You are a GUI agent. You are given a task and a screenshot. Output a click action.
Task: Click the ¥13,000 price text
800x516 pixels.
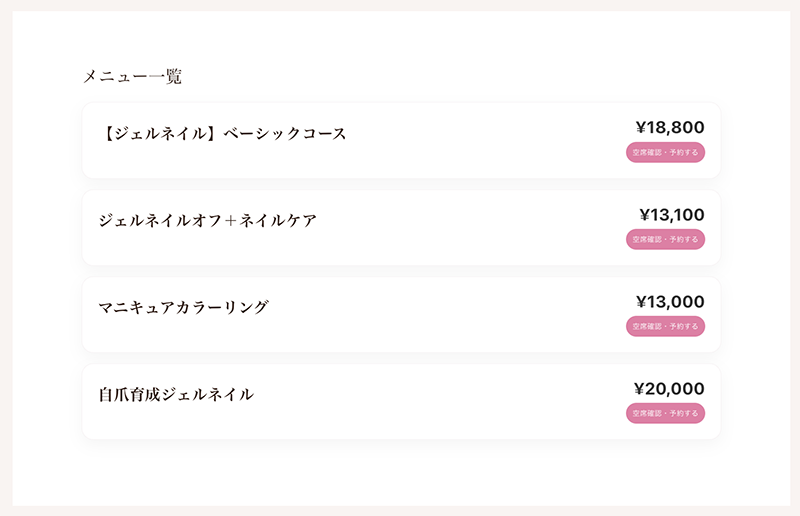(x=669, y=301)
